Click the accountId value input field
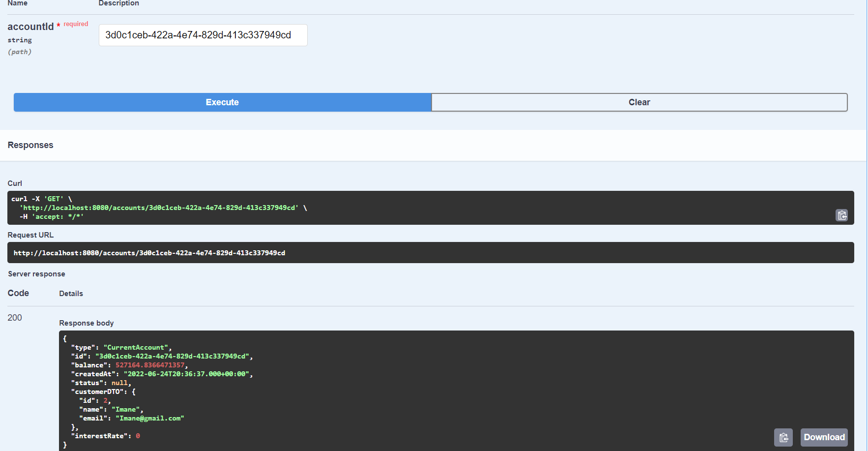 point(203,35)
